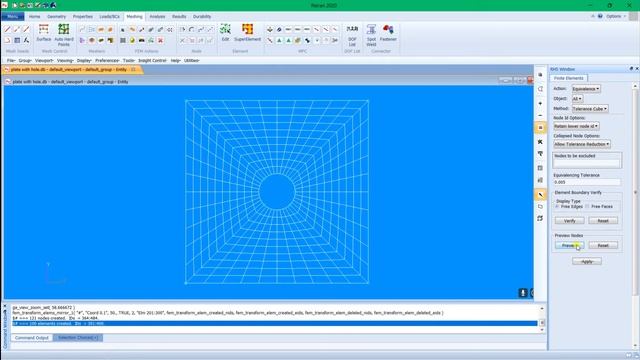Click the yellow sphere icon in FEM Actions
This screenshot has width=640, height=360.
[x=132, y=40]
